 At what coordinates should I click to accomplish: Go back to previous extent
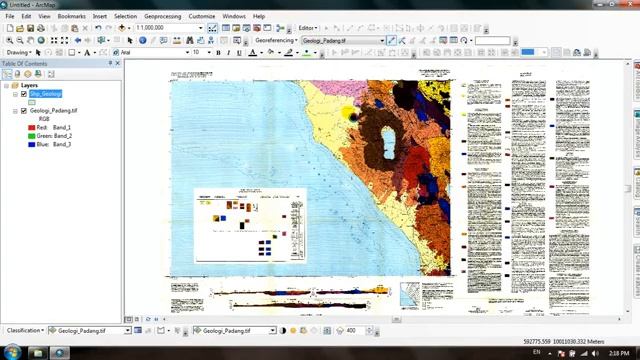77,40
